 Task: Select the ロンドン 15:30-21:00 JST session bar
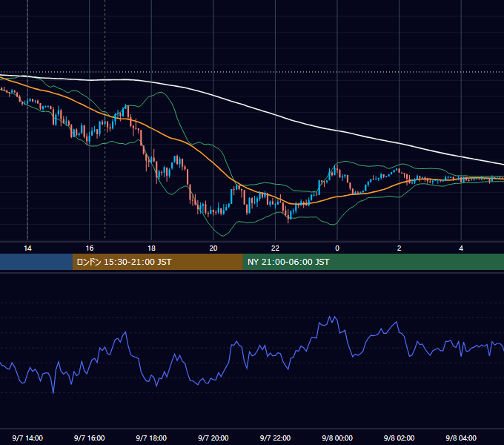[x=157, y=262]
